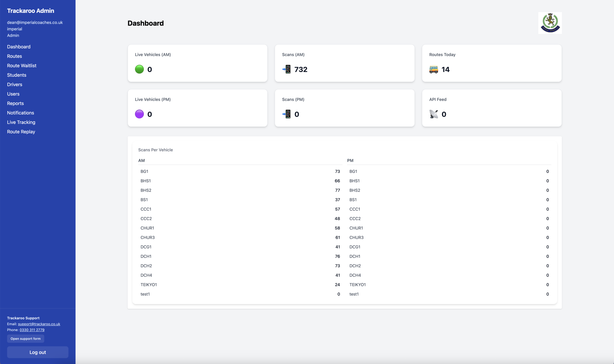Image resolution: width=614 pixels, height=364 pixels.
Task: Go to Route Waitlist in sidebar
Action: (22, 65)
